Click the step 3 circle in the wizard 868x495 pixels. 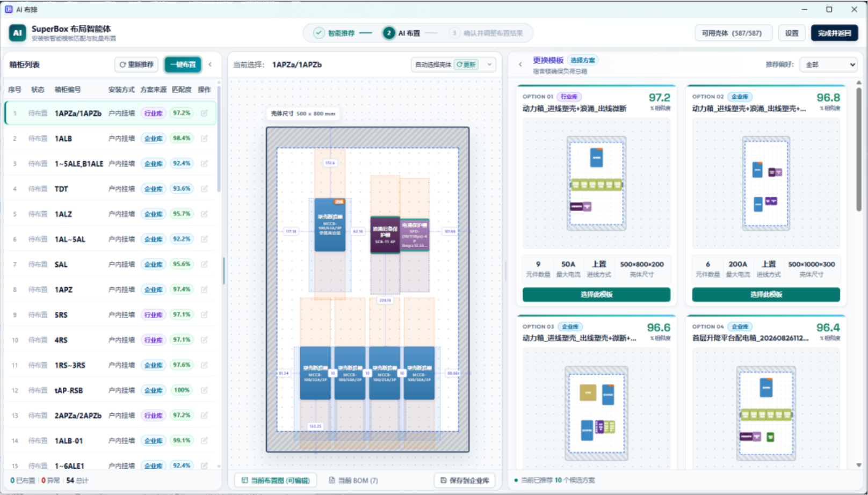click(454, 33)
